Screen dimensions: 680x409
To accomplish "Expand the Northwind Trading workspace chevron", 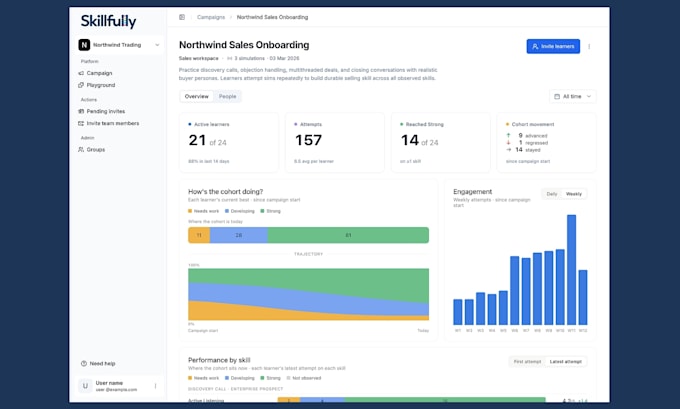I will [157, 45].
